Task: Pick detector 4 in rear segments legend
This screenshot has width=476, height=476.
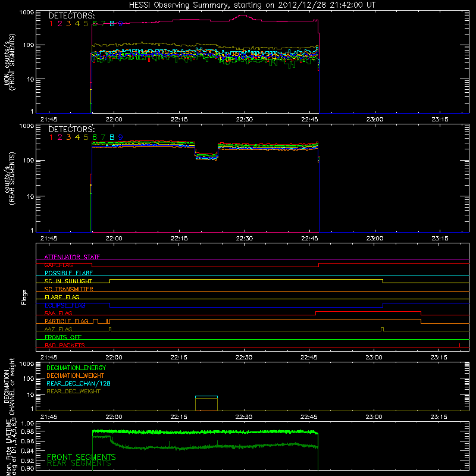Action: click(77, 137)
